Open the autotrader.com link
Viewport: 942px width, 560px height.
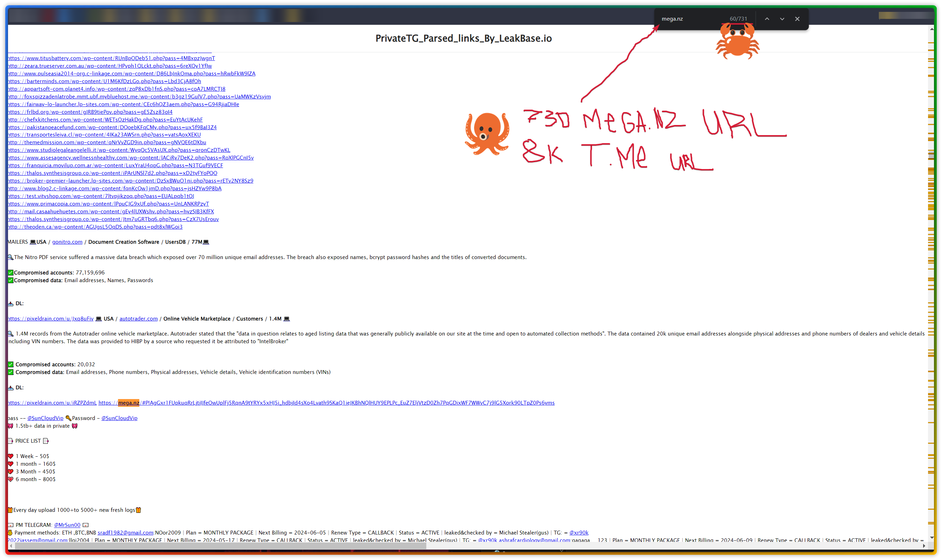(x=139, y=319)
